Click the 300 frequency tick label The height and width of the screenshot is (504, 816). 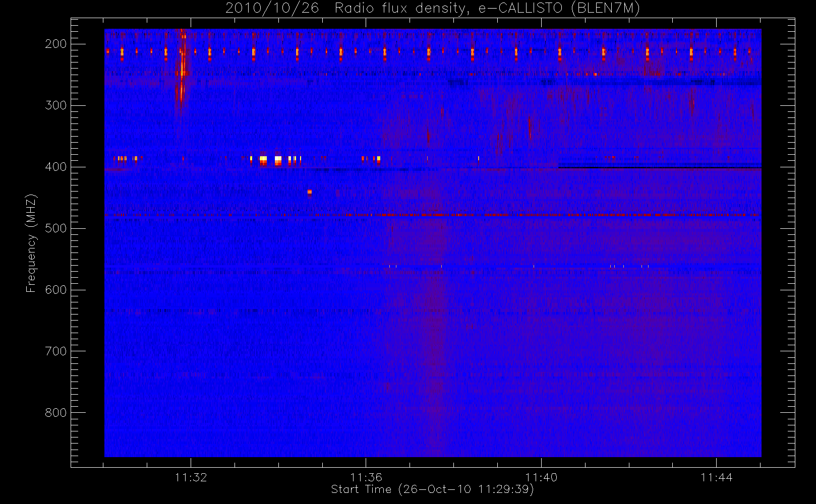tap(55, 105)
